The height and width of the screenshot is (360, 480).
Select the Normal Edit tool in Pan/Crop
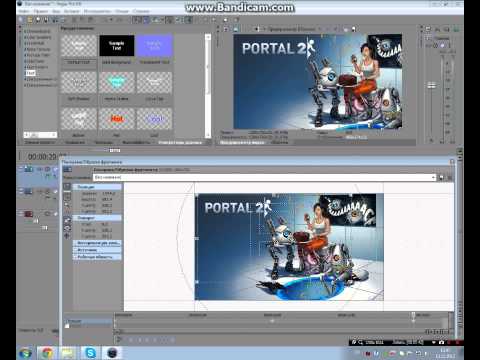[x=67, y=197]
